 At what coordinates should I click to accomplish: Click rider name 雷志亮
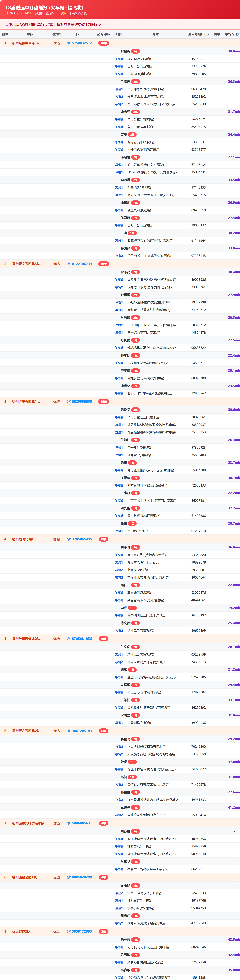coord(125,272)
